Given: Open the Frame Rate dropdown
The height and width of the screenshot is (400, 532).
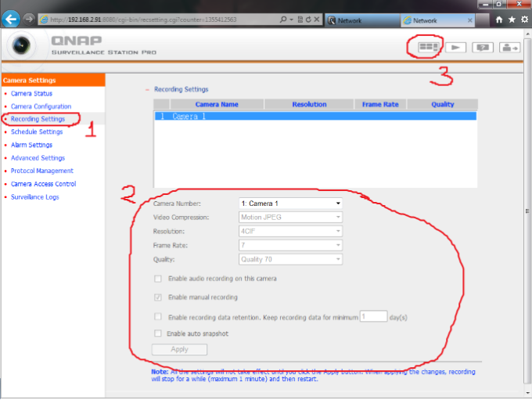Looking at the screenshot, I should (290, 245).
